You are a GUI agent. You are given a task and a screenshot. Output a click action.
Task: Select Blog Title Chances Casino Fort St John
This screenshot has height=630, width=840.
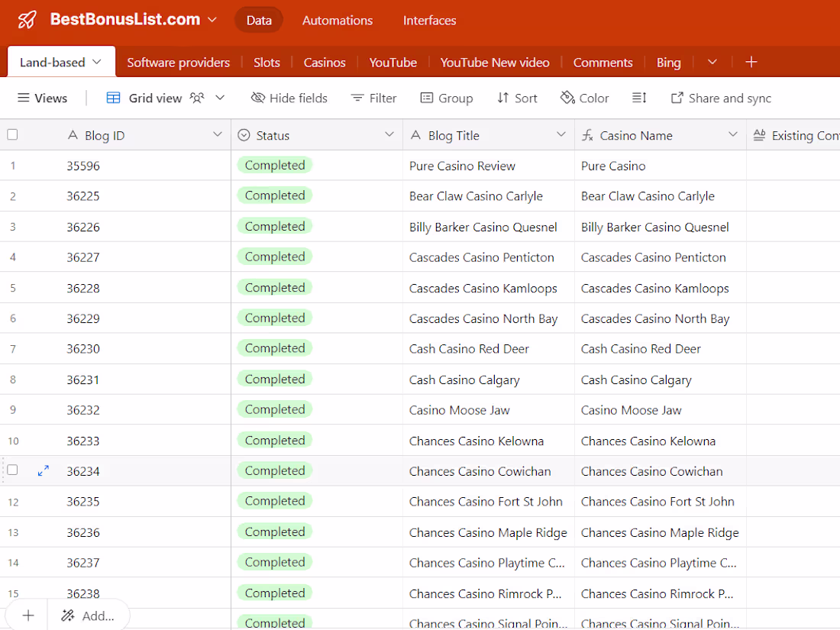pyautogui.click(x=486, y=502)
